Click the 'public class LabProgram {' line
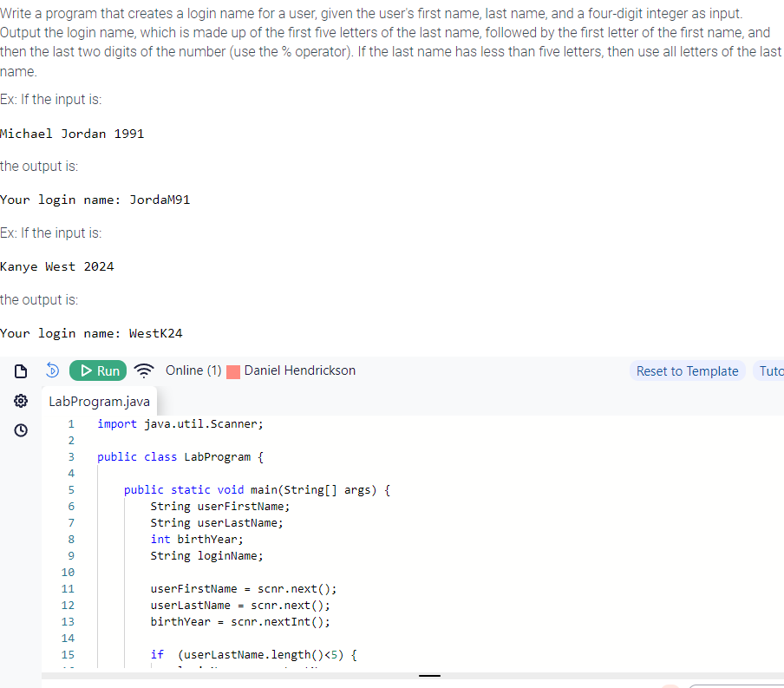Viewport: 784px width, 688px height. [180, 457]
